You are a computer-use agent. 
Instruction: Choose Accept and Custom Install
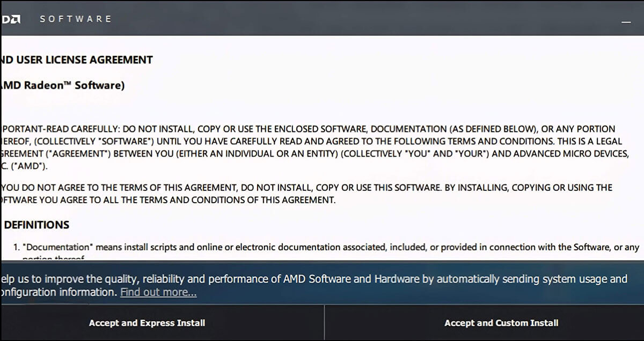(501, 323)
